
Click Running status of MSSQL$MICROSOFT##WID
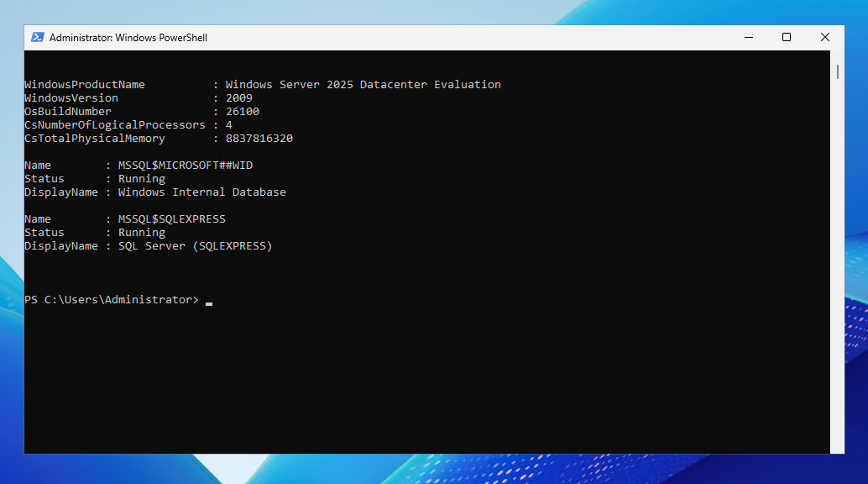(x=142, y=179)
